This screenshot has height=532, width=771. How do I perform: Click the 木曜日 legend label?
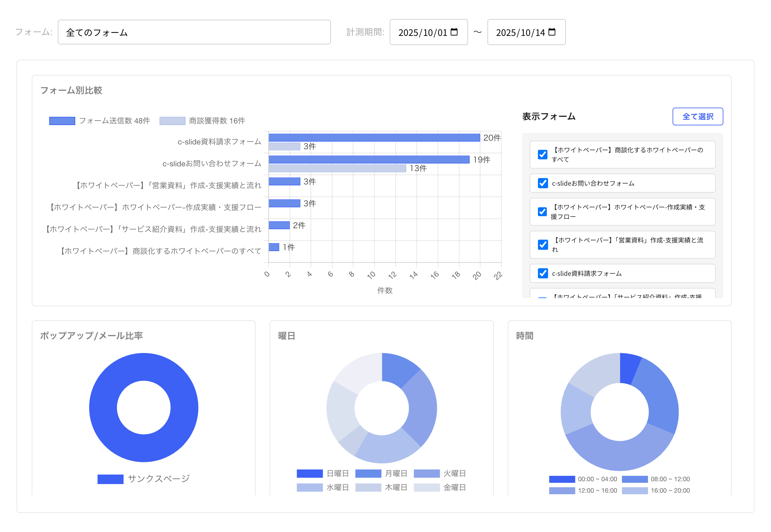point(396,487)
